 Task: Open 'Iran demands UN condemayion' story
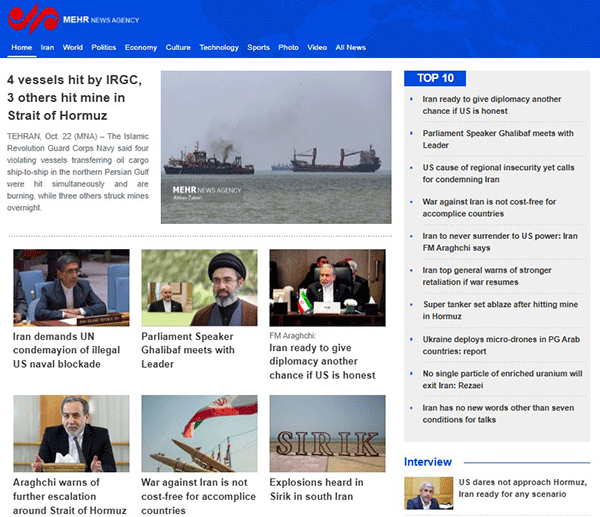click(67, 350)
